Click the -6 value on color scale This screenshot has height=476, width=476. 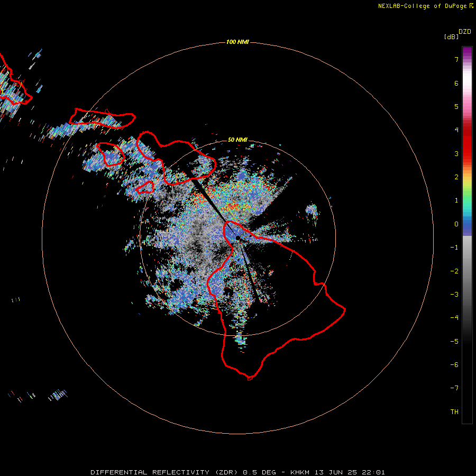click(x=454, y=365)
